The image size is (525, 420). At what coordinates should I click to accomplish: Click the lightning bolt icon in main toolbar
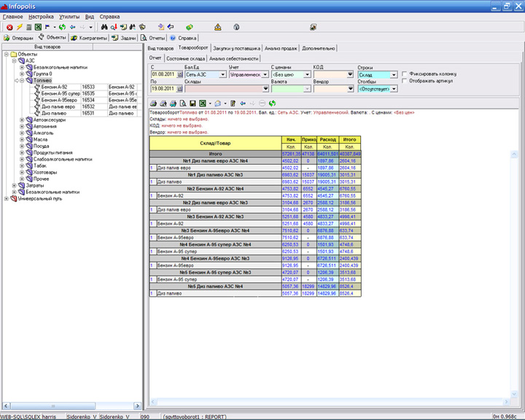[x=20, y=27]
